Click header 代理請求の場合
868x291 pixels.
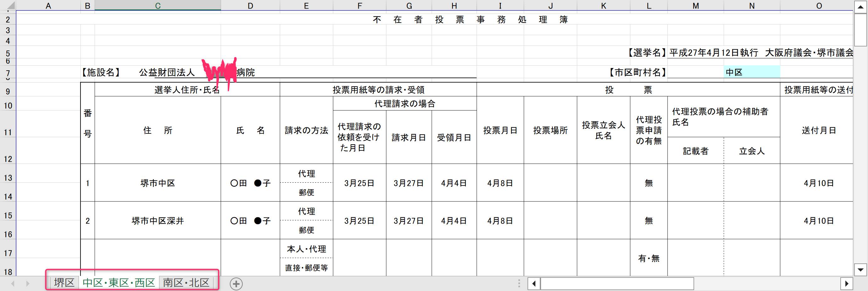click(405, 104)
